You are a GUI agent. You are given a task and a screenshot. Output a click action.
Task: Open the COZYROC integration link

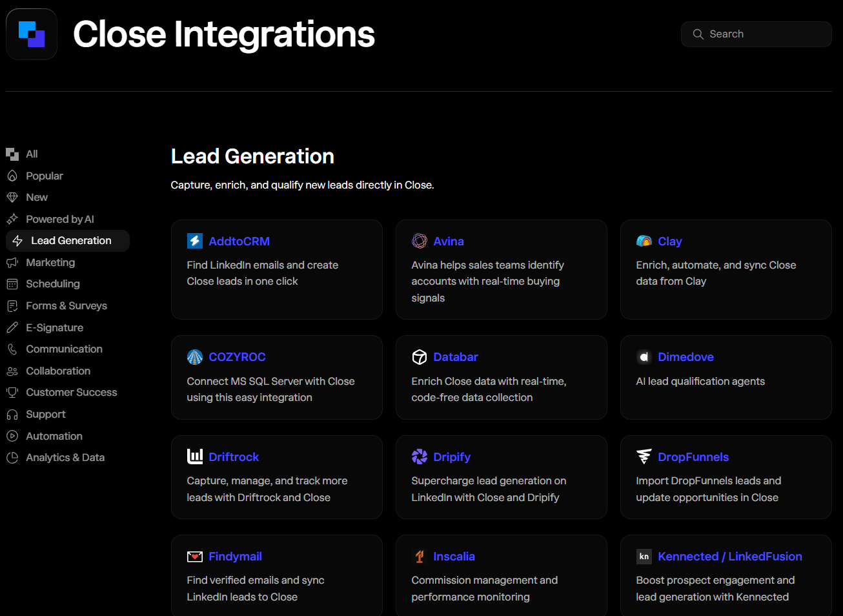pos(238,357)
